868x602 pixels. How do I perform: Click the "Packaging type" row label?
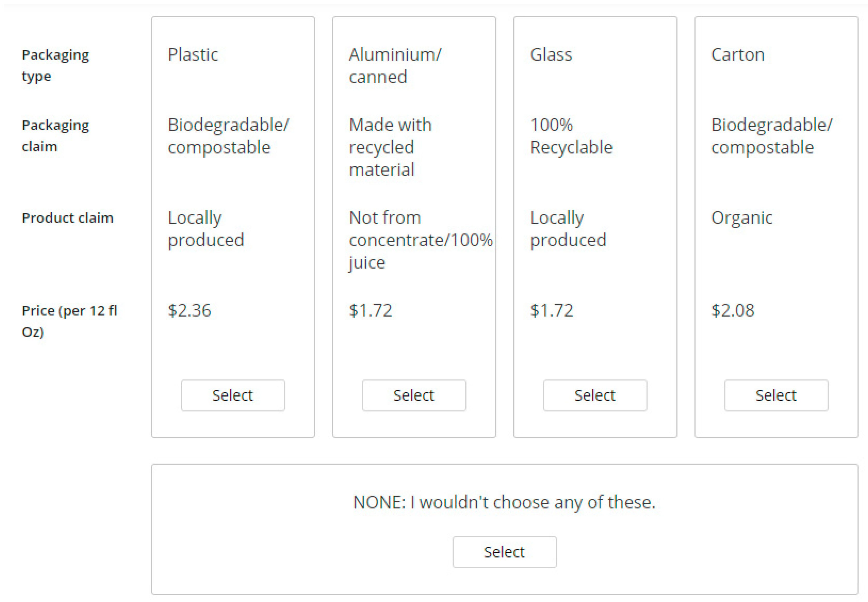tap(56, 65)
